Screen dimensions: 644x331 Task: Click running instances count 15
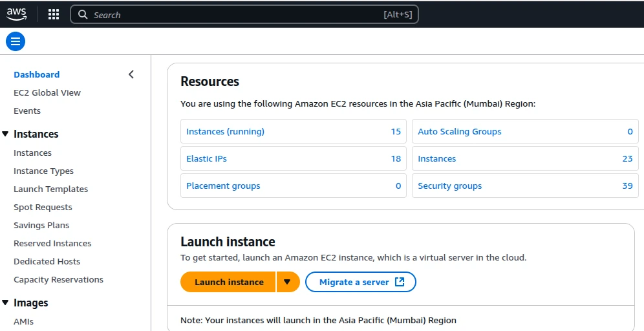396,131
